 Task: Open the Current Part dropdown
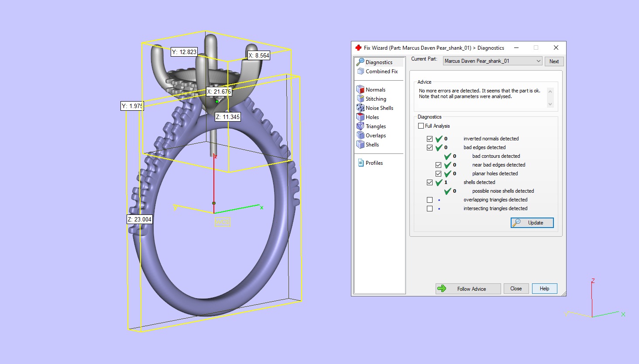click(x=492, y=61)
